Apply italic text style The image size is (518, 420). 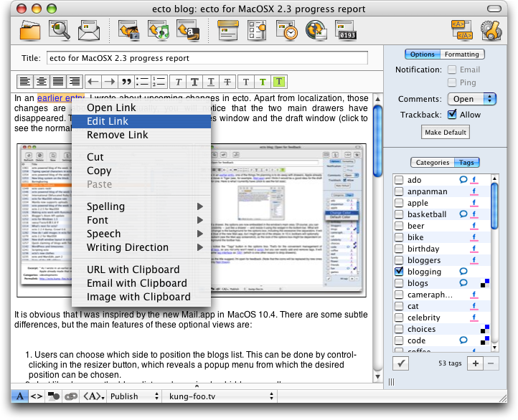coord(178,82)
